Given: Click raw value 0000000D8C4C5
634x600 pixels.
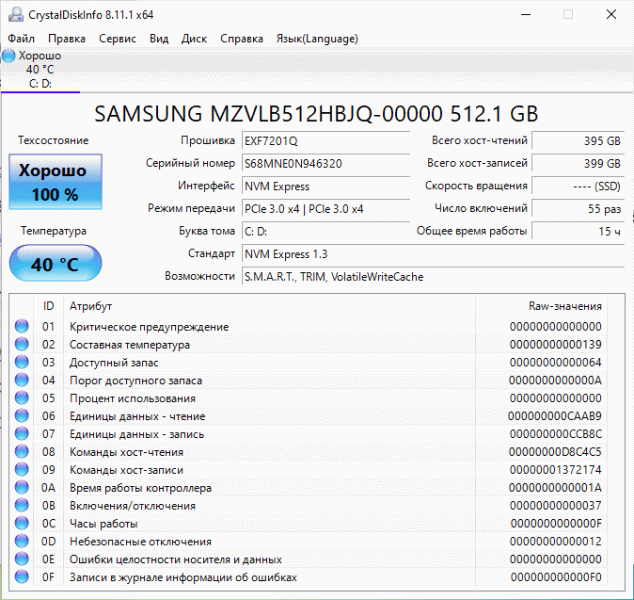Looking at the screenshot, I should coord(555,452).
